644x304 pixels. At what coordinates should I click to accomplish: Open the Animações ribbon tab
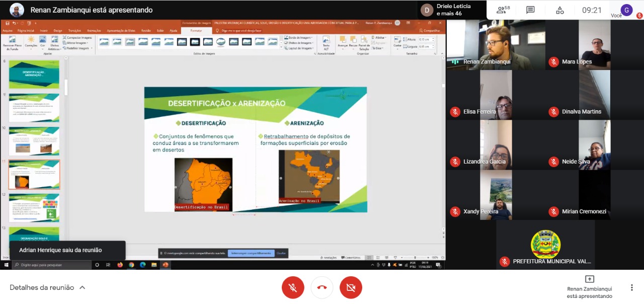tap(94, 30)
